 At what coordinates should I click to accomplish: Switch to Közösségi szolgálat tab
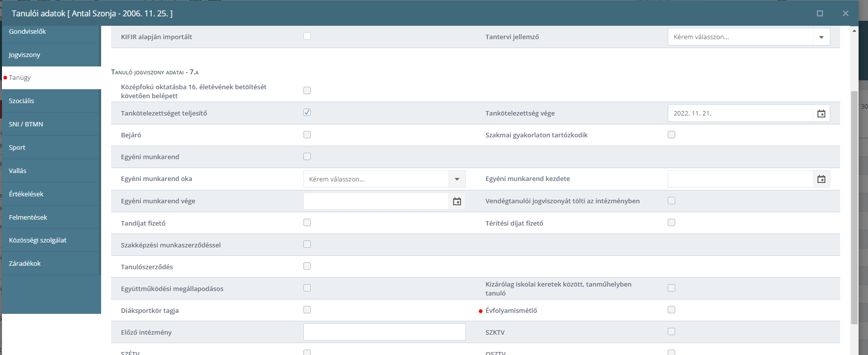(x=51, y=240)
